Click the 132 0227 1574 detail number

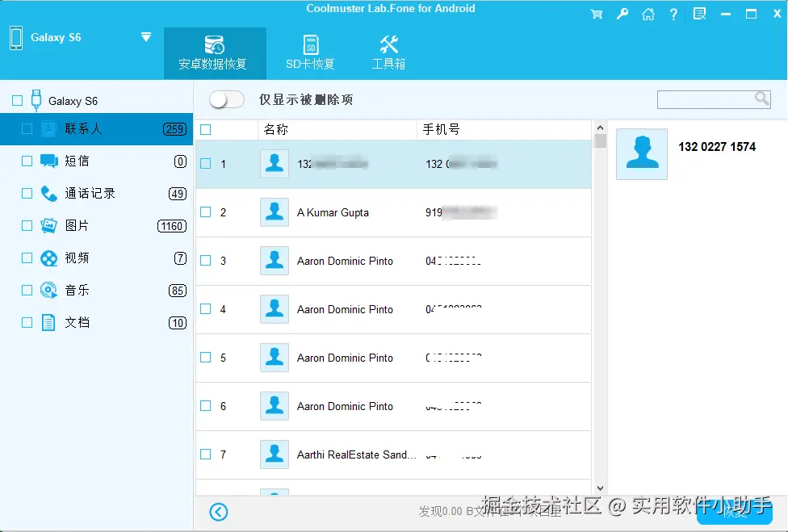point(717,147)
